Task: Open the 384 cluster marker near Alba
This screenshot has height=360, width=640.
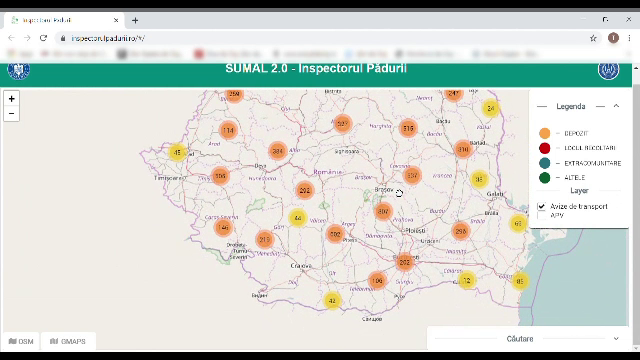Action: [278, 151]
